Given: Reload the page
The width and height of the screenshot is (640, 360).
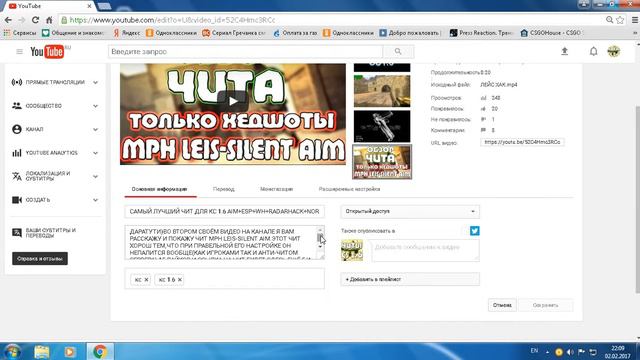Looking at the screenshot, I should tap(36, 20).
